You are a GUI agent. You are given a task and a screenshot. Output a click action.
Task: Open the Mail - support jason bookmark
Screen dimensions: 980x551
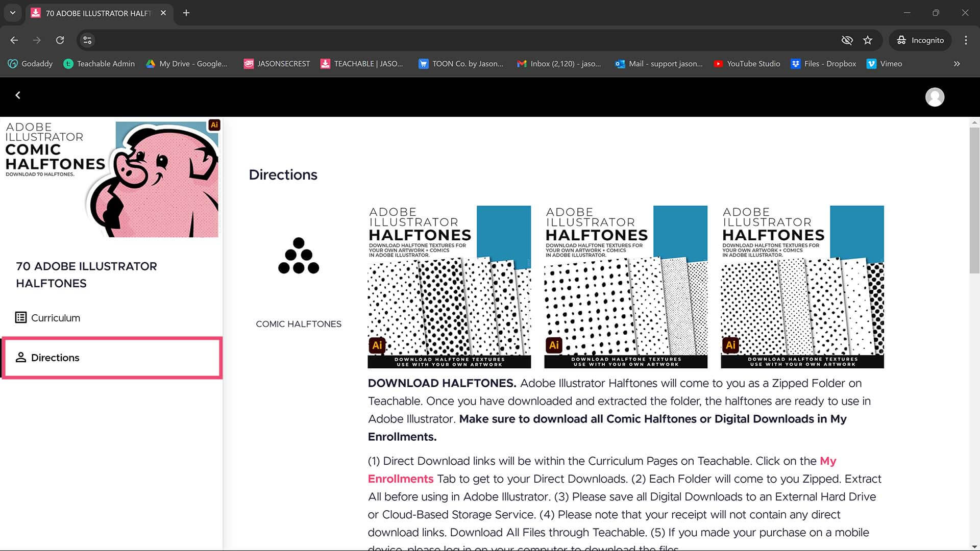(659, 64)
